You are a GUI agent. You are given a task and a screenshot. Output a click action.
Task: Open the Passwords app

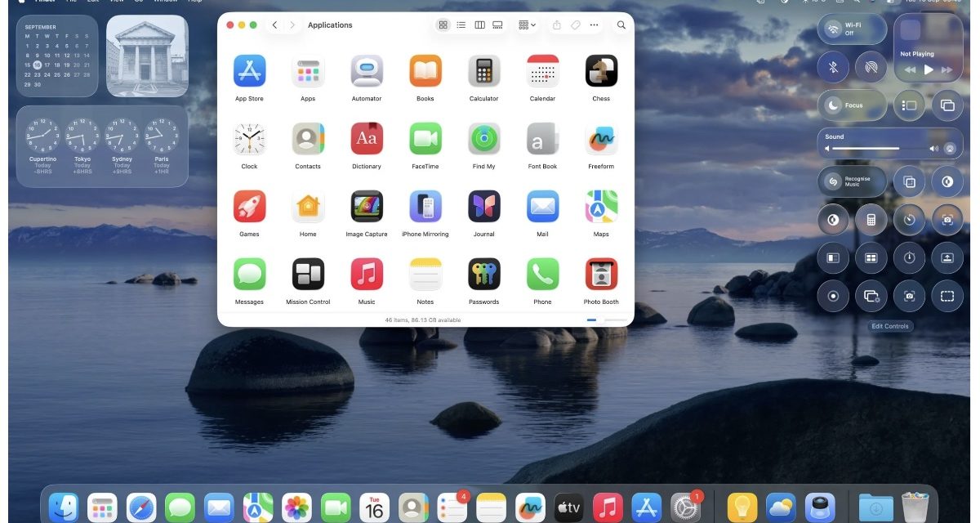(x=483, y=274)
